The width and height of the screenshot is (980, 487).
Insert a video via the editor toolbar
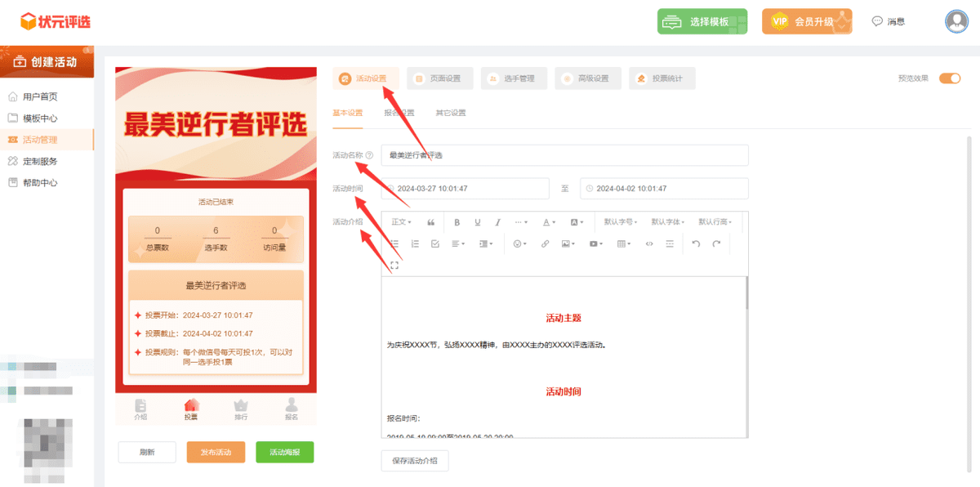(x=593, y=245)
